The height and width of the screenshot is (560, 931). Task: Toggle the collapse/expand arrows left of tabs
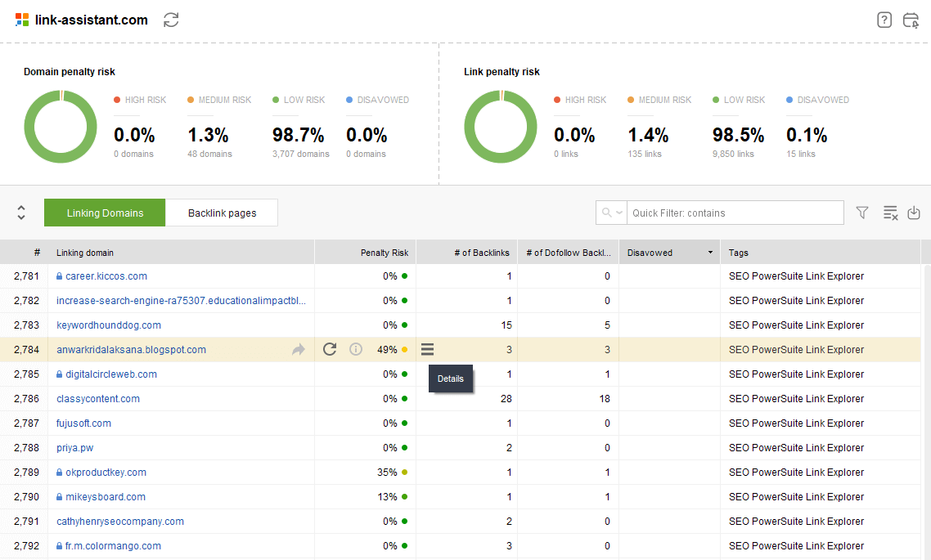click(21, 213)
